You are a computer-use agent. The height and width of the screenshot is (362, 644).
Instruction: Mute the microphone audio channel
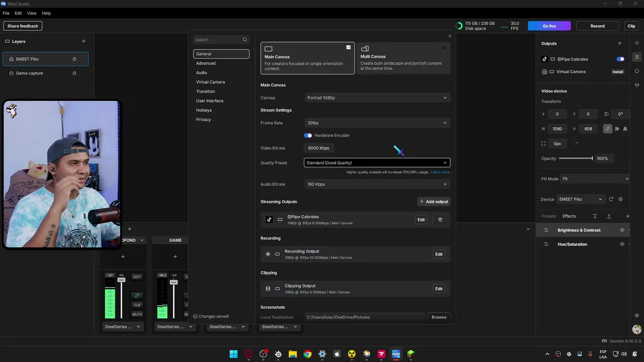(137, 315)
